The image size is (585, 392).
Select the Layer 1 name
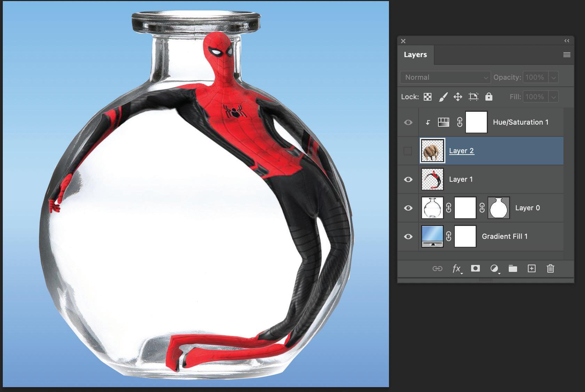point(461,179)
